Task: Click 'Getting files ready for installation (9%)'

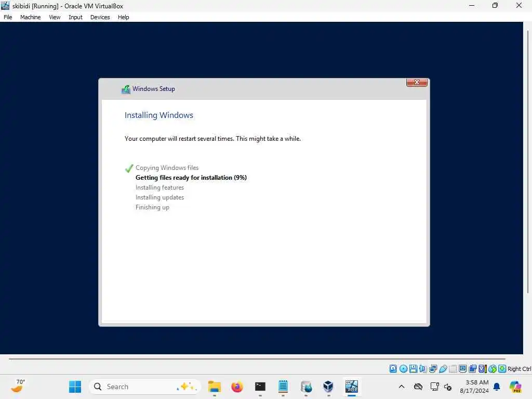Action: tap(191, 178)
